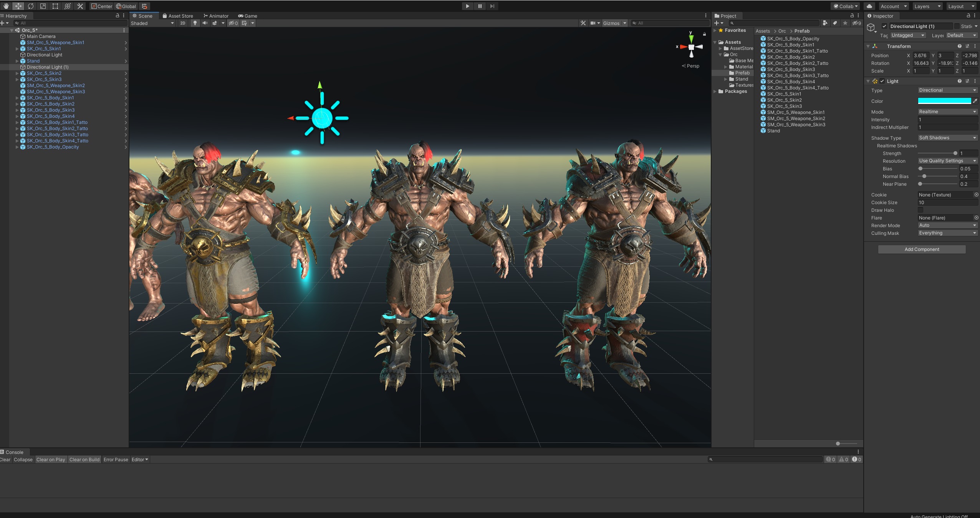Save search star icon in Project panel

(845, 23)
